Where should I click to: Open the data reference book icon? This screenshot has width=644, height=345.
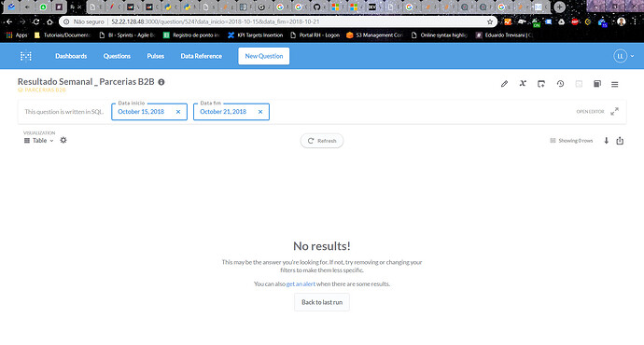[597, 84]
